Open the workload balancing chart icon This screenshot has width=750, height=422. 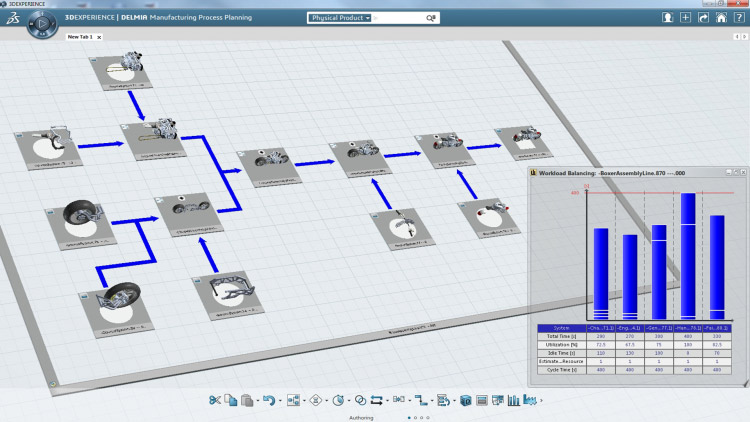click(x=513, y=401)
